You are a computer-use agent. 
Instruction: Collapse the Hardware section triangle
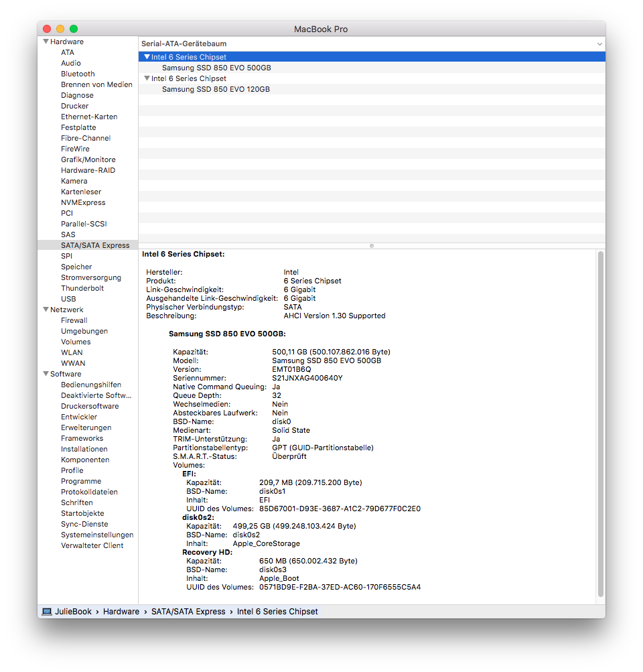pyautogui.click(x=46, y=42)
